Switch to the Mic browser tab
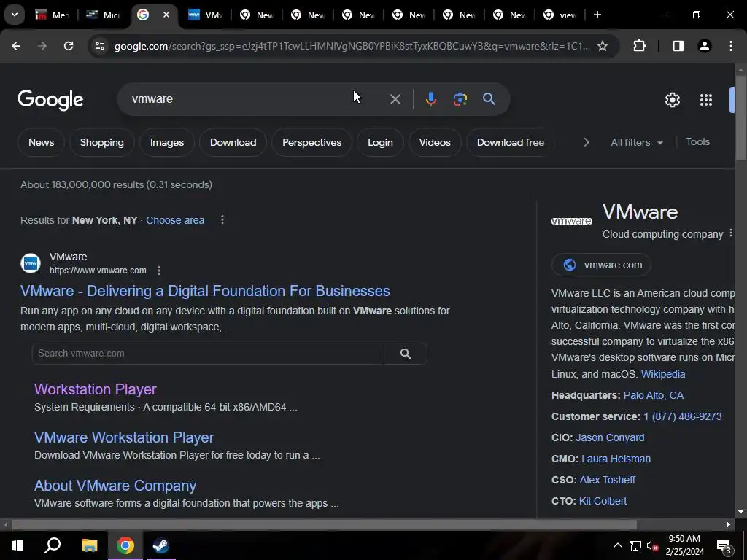The image size is (747, 560). [103, 15]
